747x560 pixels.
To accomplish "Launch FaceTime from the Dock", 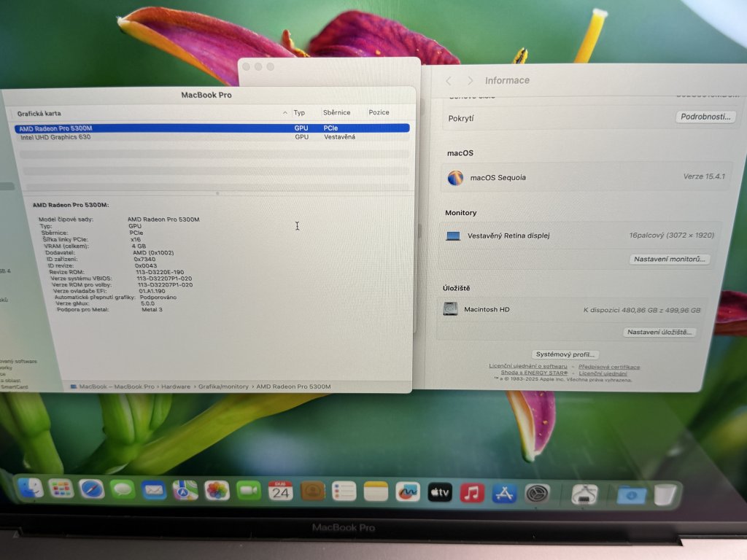I will point(249,491).
